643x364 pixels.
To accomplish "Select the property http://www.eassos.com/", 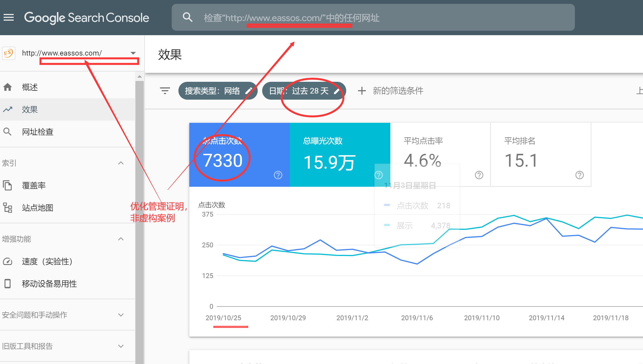I will [x=62, y=53].
